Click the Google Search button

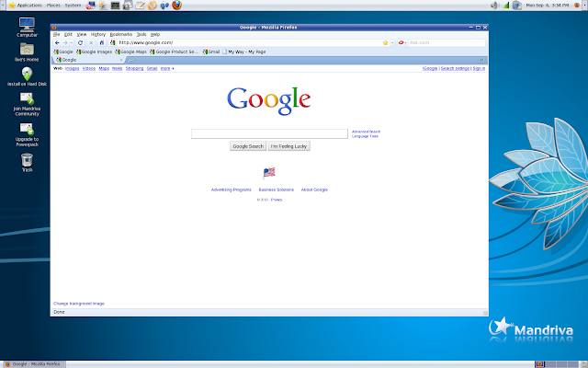[248, 146]
